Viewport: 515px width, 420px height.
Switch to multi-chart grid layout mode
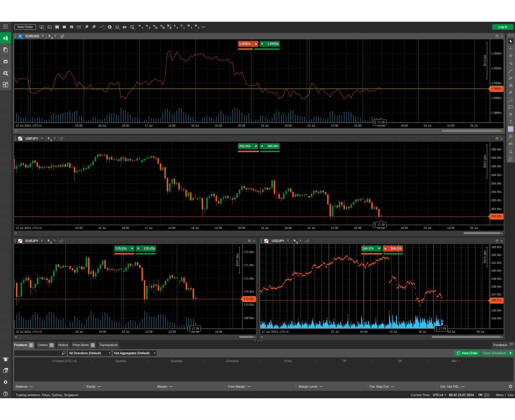tap(57, 27)
